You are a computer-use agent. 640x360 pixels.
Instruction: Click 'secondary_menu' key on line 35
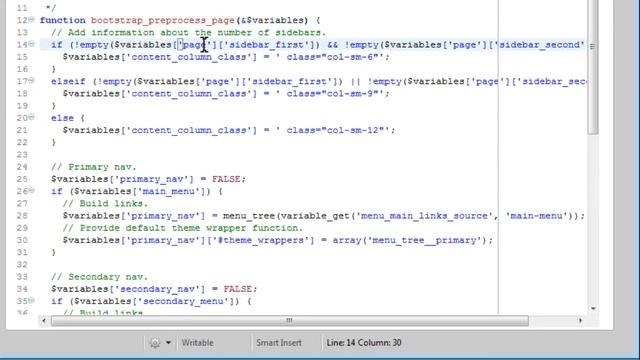[185, 302]
